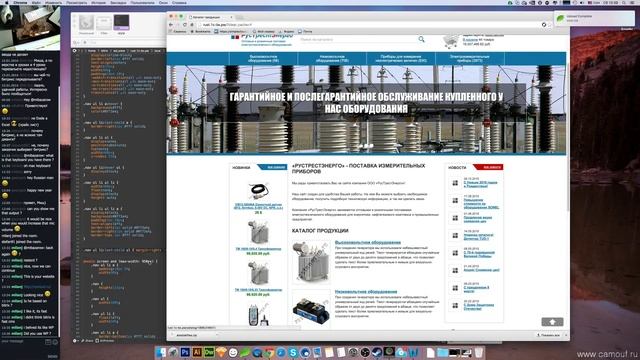This screenshot has height=360, width=640.
Task: Click the site search magnifier icon
Action: [x=421, y=39]
